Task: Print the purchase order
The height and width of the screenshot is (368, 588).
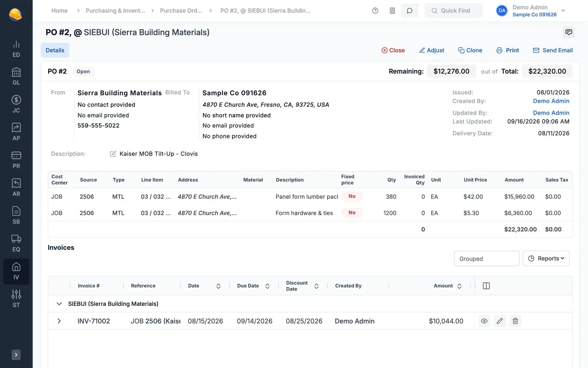Action: [508, 50]
